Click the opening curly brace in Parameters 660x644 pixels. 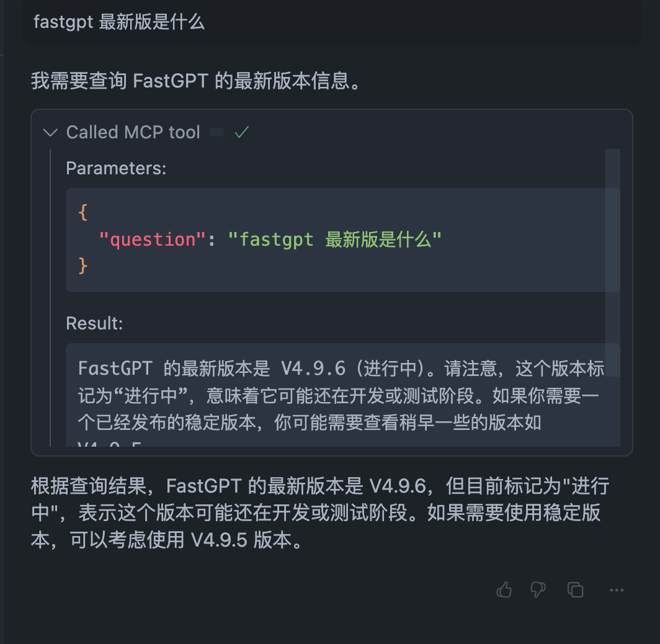(83, 213)
